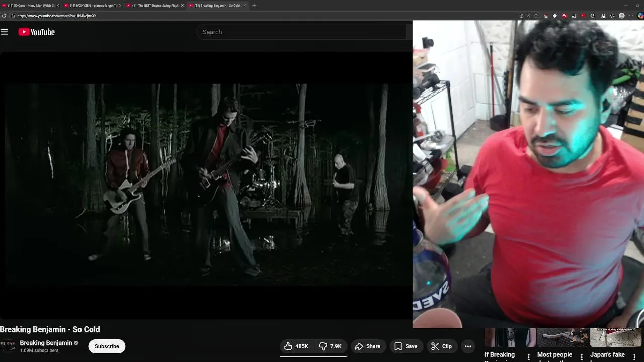Open the white diamond tag extension icon
Viewport: 644px width, 362px height.
555,16
